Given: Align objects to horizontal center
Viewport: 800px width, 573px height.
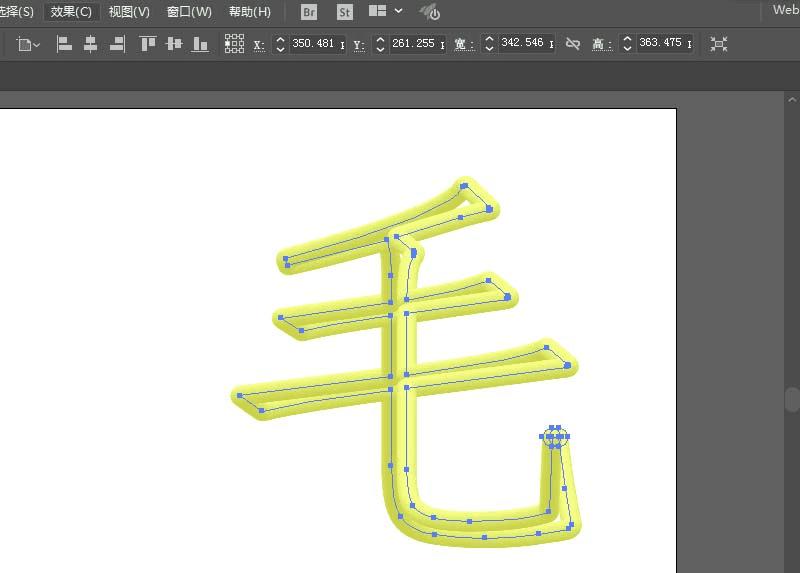Looking at the screenshot, I should point(90,44).
